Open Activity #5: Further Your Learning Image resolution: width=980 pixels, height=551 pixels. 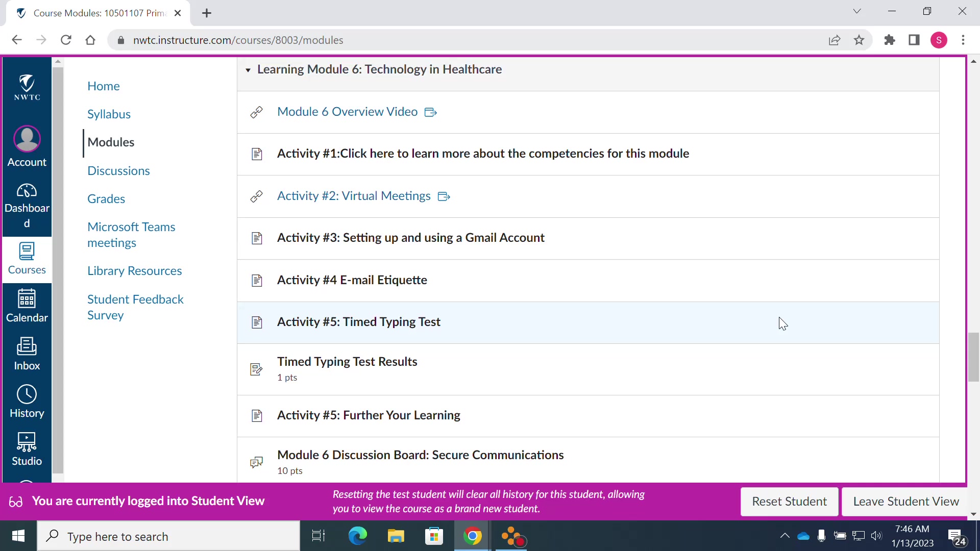pyautogui.click(x=369, y=415)
